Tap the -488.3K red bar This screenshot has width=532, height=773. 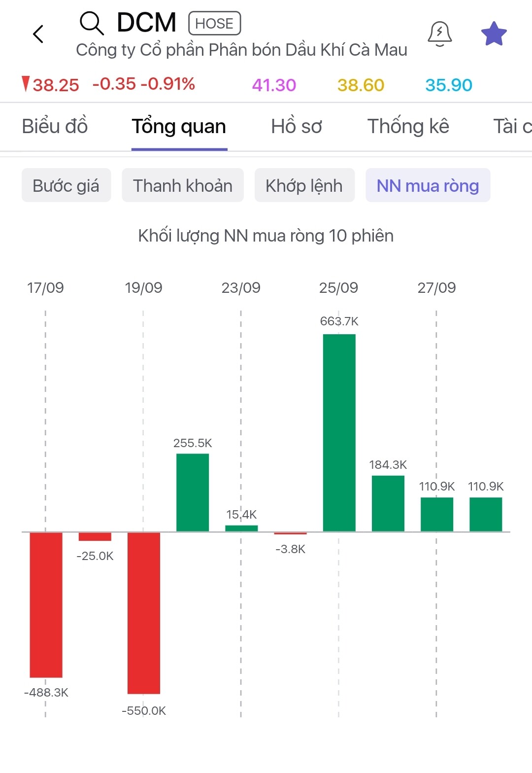click(46, 604)
